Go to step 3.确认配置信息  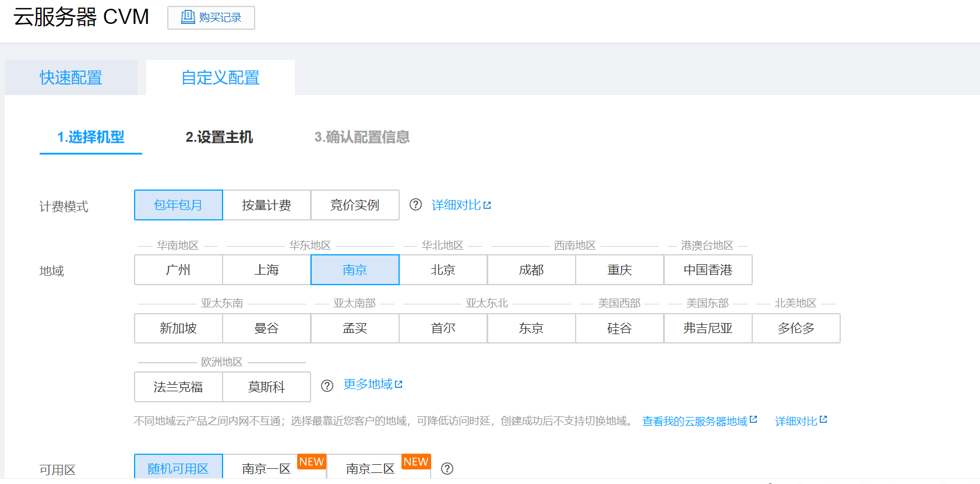coord(362,138)
